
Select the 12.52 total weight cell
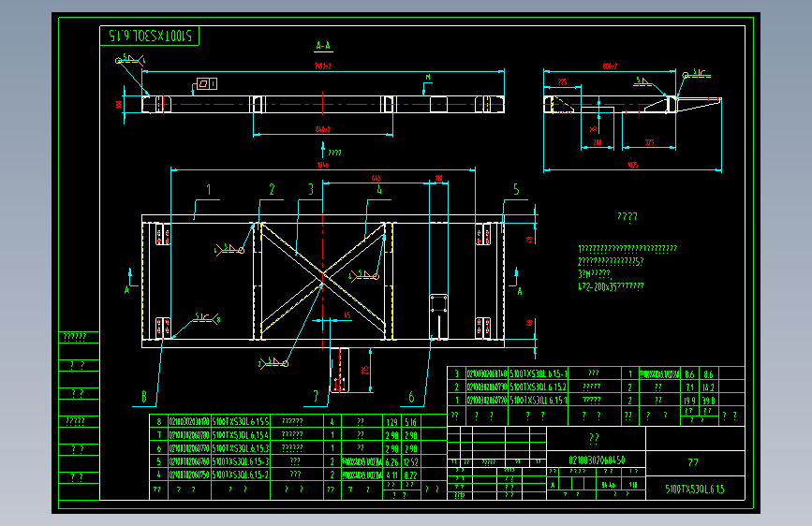click(410, 461)
